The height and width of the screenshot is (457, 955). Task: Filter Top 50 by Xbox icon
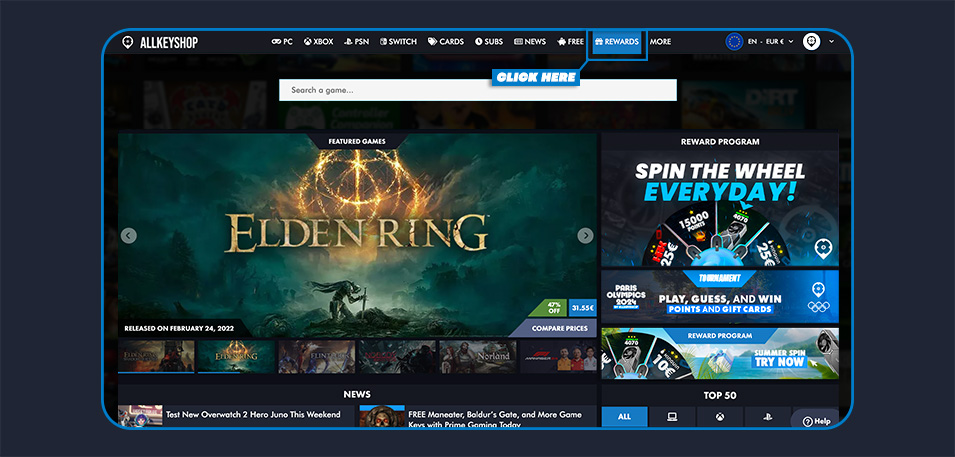719,417
